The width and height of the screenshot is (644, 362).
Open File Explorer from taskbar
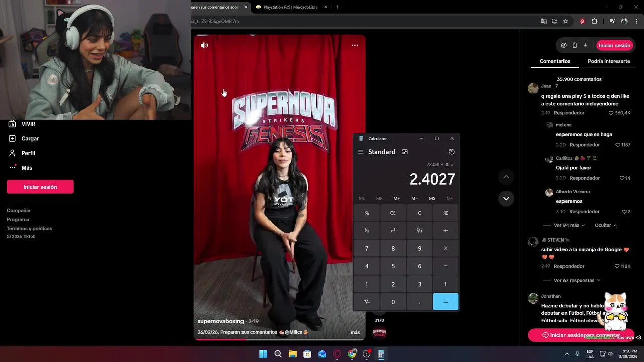[292, 354]
